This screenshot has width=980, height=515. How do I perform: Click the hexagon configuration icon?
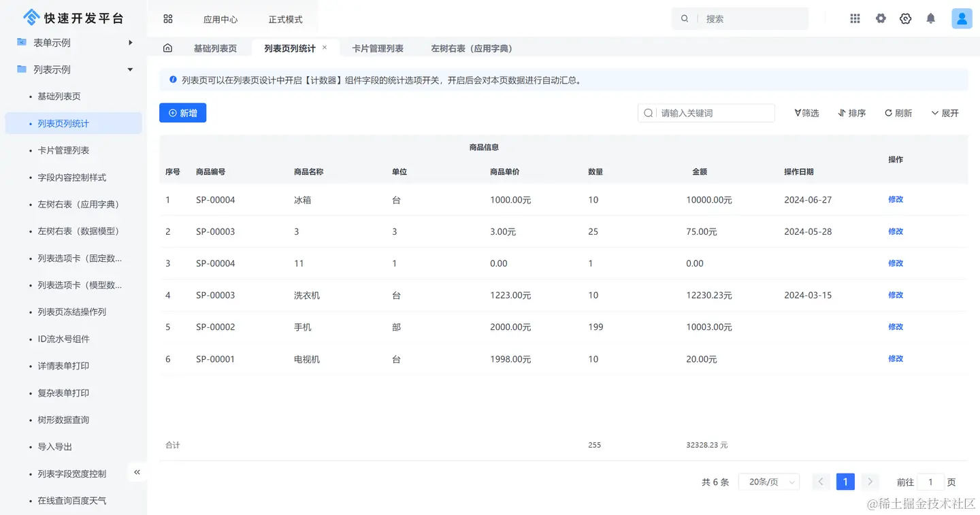[905, 19]
